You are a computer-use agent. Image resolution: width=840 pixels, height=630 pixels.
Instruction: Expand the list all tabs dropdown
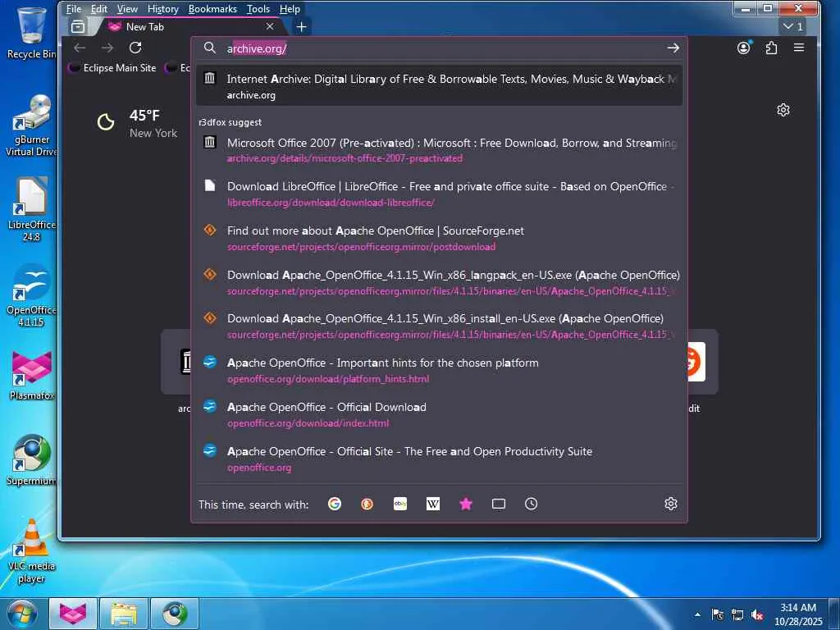click(793, 26)
